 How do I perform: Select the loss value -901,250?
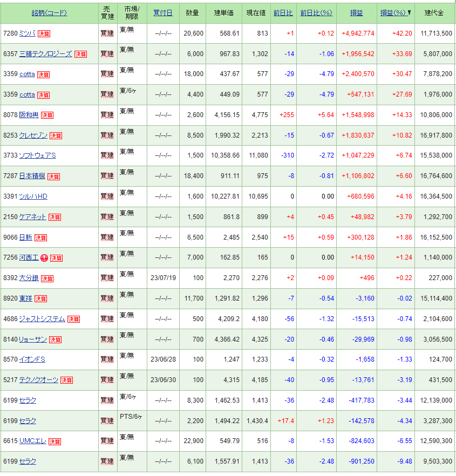[x=361, y=461]
